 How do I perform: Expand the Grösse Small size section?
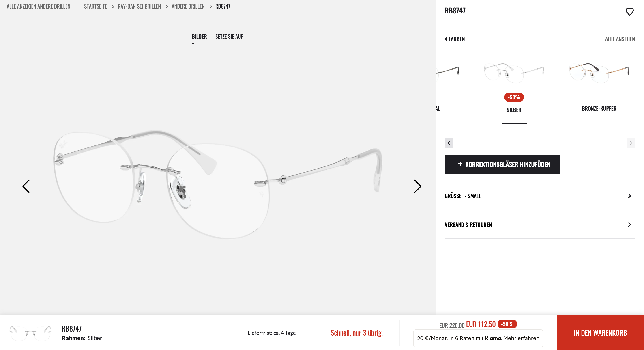539,196
